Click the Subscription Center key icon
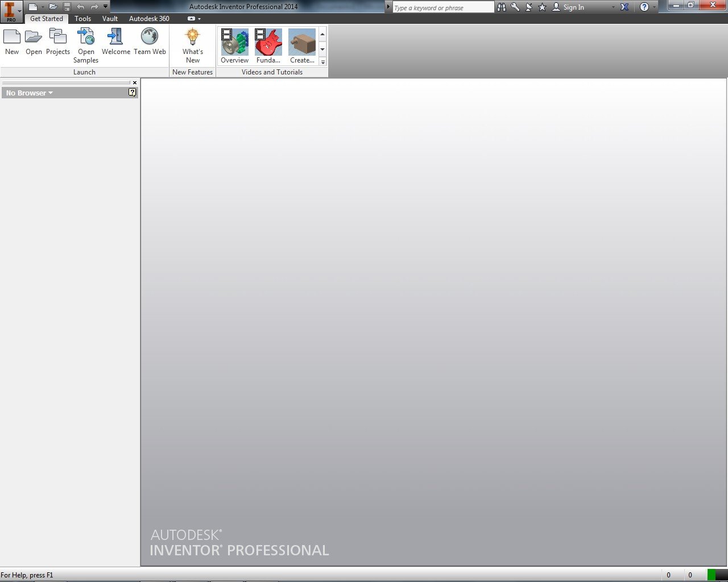 point(515,7)
